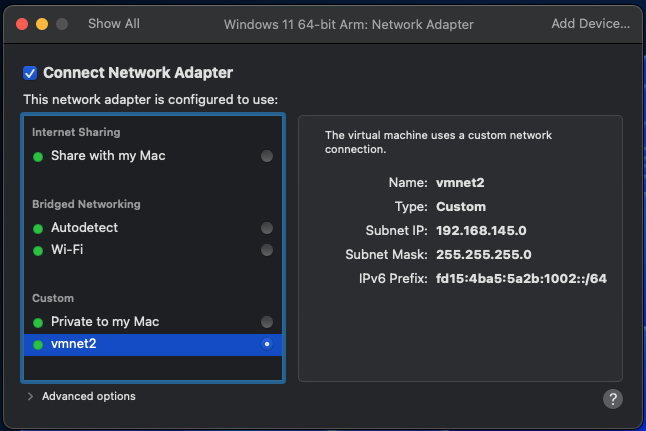Click green status dot beside Share with my Mac
This screenshot has width=646, height=431.
click(x=38, y=157)
